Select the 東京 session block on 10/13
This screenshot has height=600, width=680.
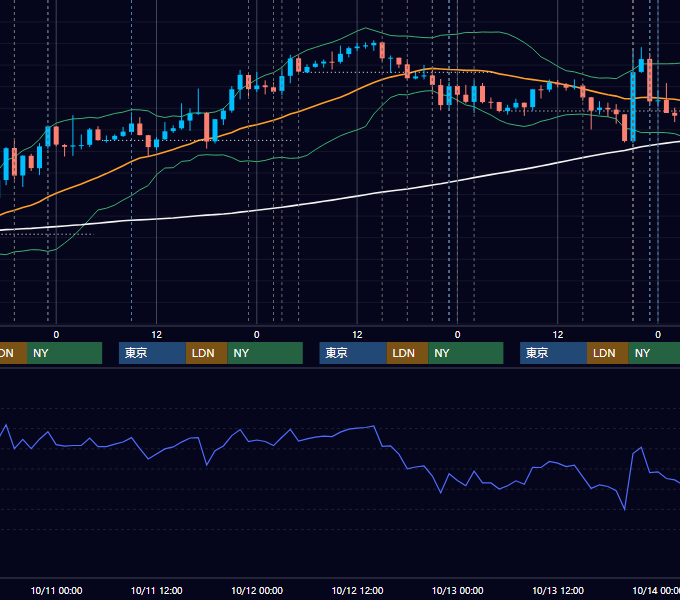pyautogui.click(x=553, y=353)
